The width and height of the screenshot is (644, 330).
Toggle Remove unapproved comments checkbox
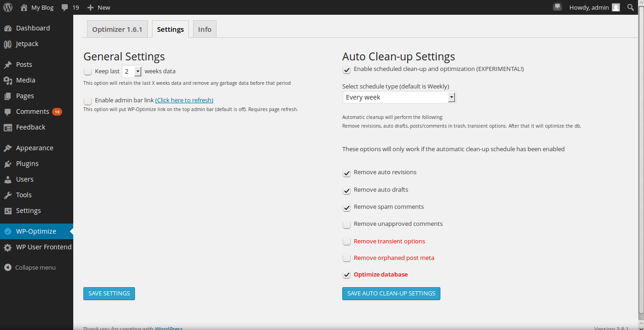tap(346, 224)
